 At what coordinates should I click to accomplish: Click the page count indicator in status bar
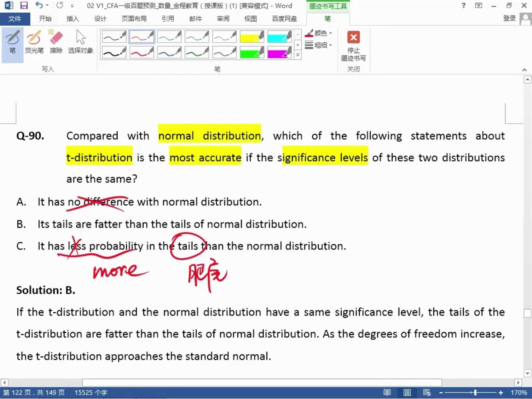[x=34, y=393]
